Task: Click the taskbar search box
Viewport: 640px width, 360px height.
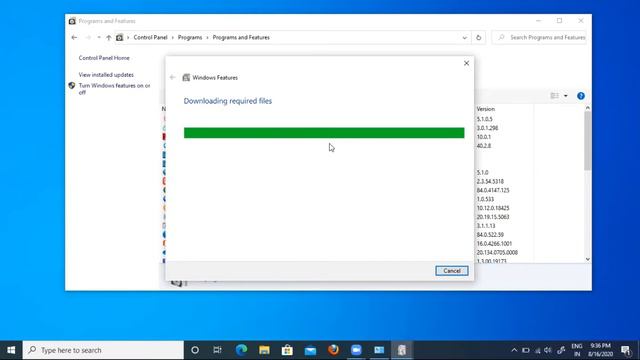Action: 103,350
